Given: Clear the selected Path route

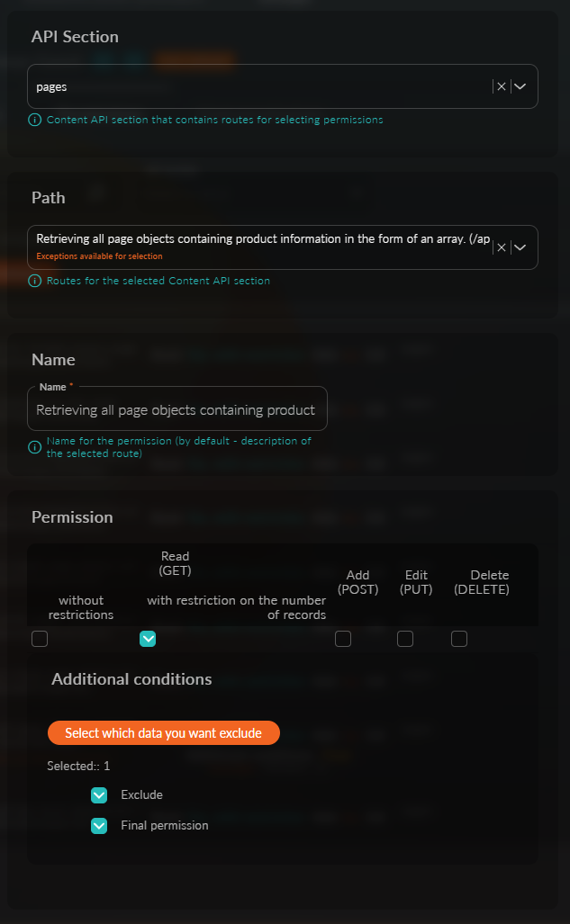Looking at the screenshot, I should [x=502, y=247].
